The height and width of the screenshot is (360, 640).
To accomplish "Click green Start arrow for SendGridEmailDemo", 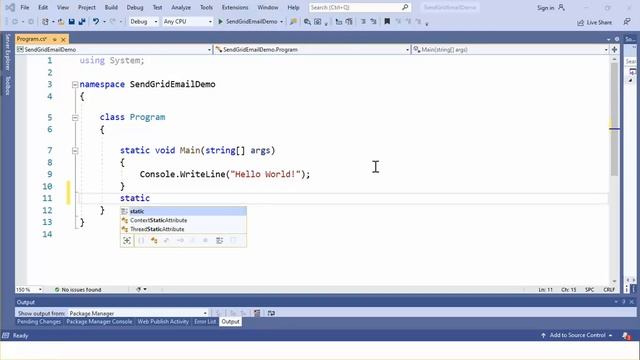I will click(x=220, y=22).
